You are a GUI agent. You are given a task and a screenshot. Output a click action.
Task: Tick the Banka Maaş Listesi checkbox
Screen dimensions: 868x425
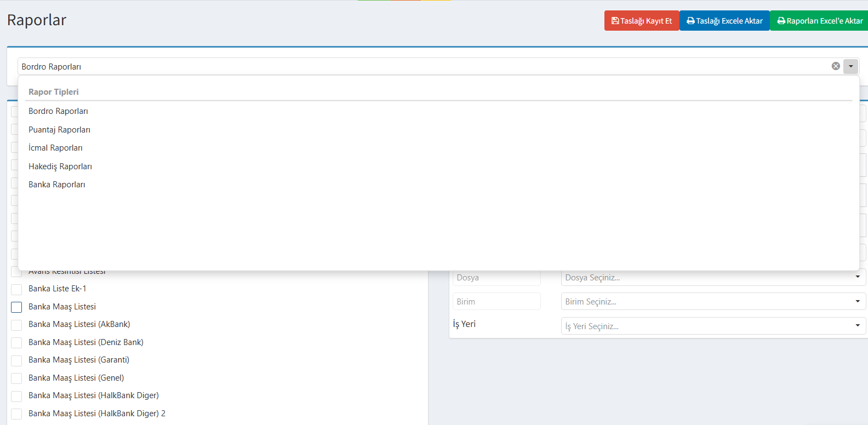point(16,307)
